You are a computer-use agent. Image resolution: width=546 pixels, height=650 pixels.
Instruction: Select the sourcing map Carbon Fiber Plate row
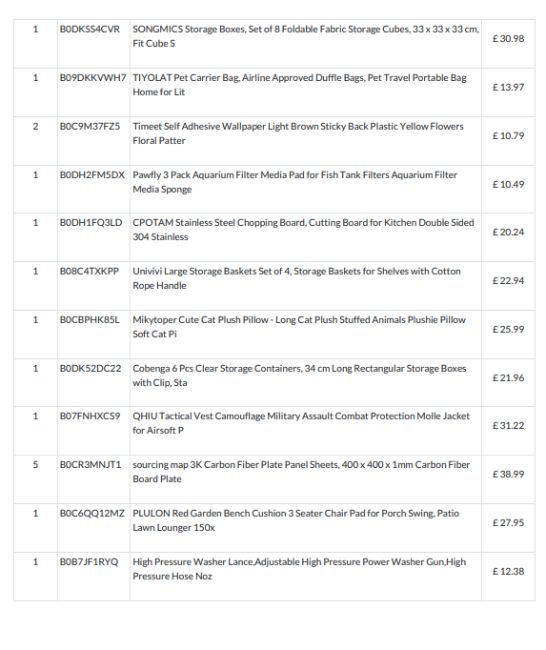[x=274, y=479]
